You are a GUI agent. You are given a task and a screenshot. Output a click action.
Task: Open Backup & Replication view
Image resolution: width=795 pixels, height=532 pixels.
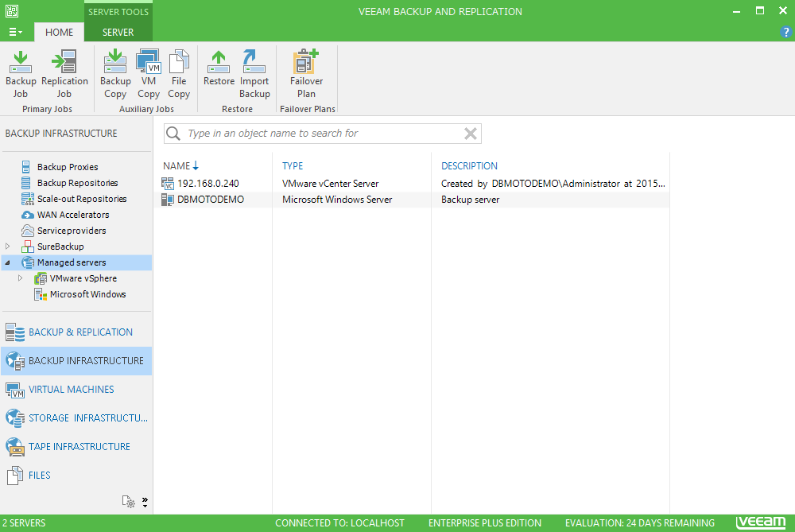click(x=76, y=332)
